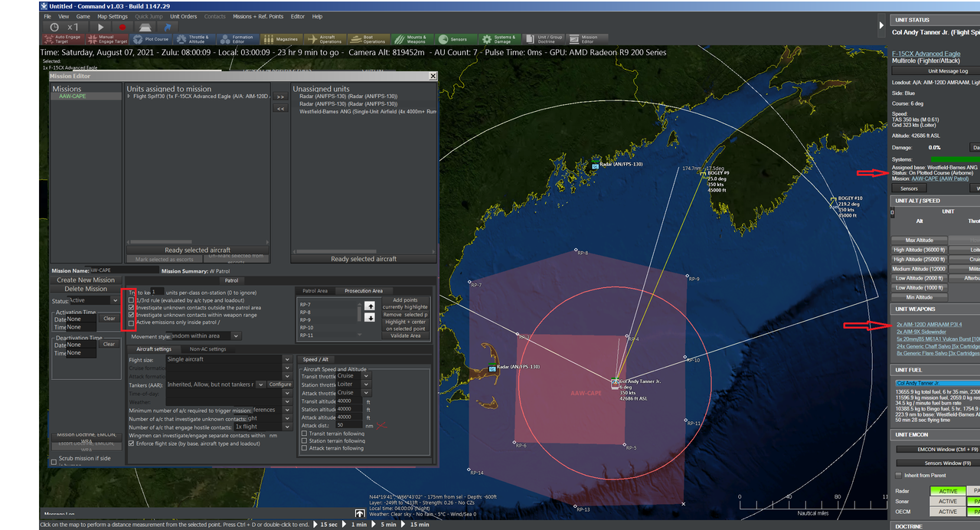Move the selected reference point down
This screenshot has width=980, height=530.
[x=370, y=317]
